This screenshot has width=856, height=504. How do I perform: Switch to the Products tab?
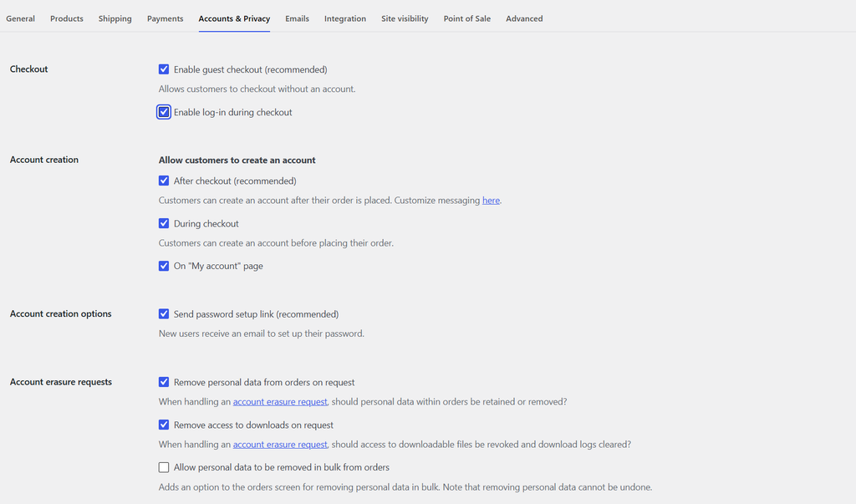67,18
